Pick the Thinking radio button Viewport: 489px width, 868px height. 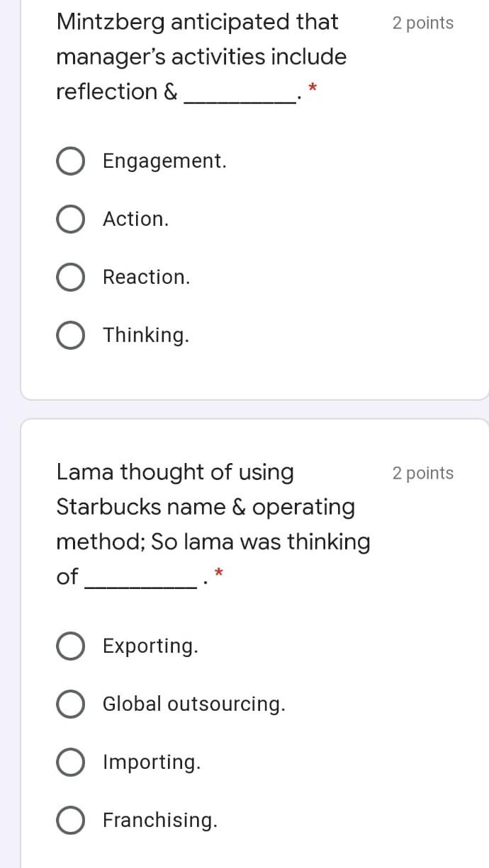[71, 336]
